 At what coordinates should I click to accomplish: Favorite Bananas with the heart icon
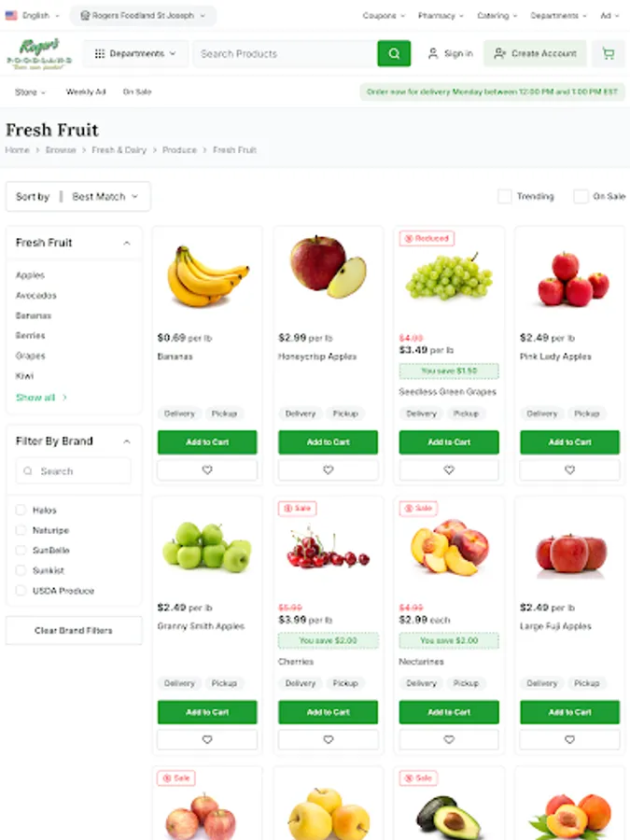[x=207, y=469]
